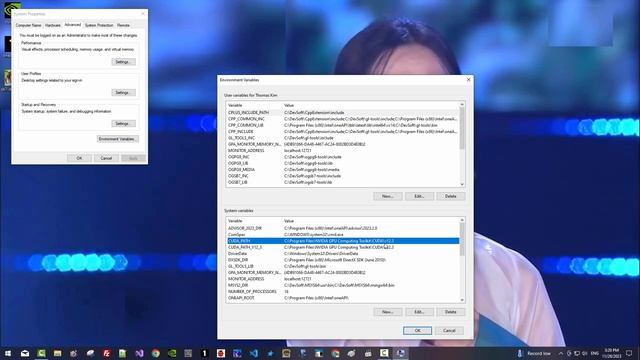Select Advanced tab in System Properties
The height and width of the screenshot is (360, 640).
[73, 25]
